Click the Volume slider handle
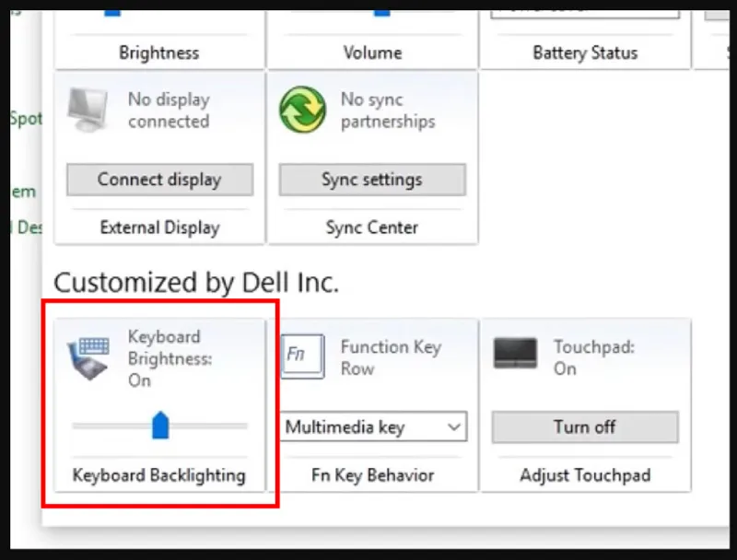This screenshot has height=560, width=737. click(381, 13)
